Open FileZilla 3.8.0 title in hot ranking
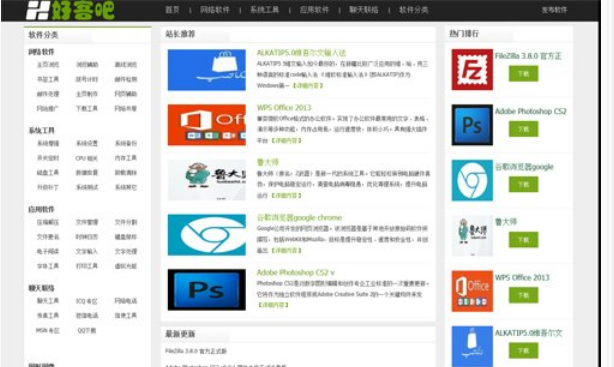 click(x=528, y=56)
